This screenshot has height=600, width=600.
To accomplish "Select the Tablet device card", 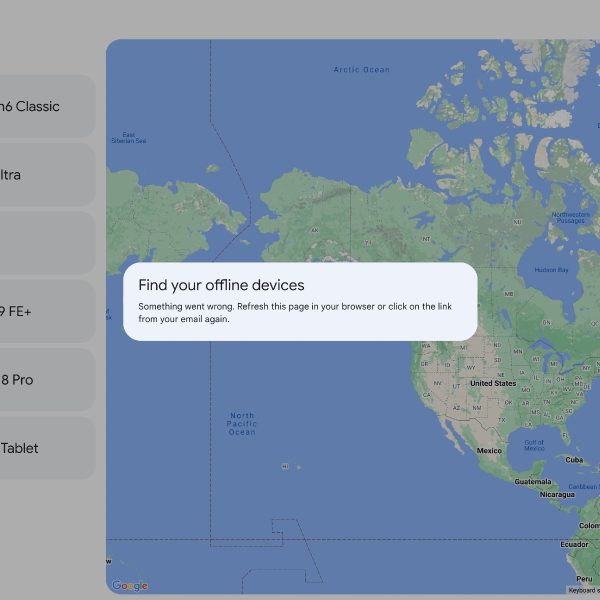I will click(x=45, y=448).
